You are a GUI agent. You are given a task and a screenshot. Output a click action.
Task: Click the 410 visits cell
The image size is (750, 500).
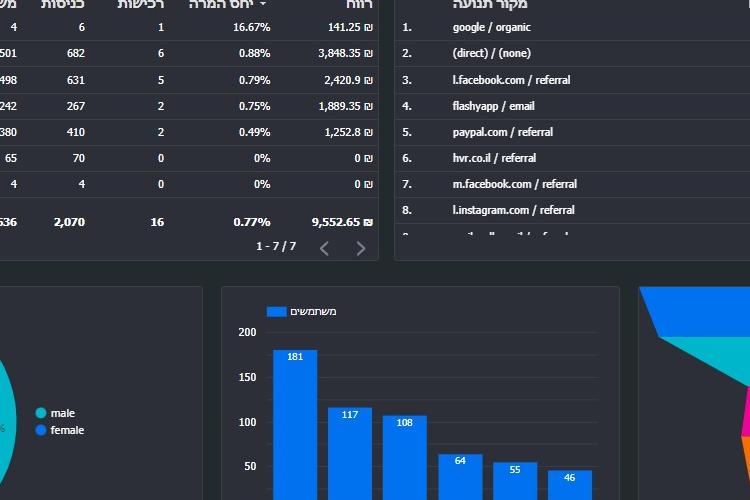pyautogui.click(x=76, y=132)
